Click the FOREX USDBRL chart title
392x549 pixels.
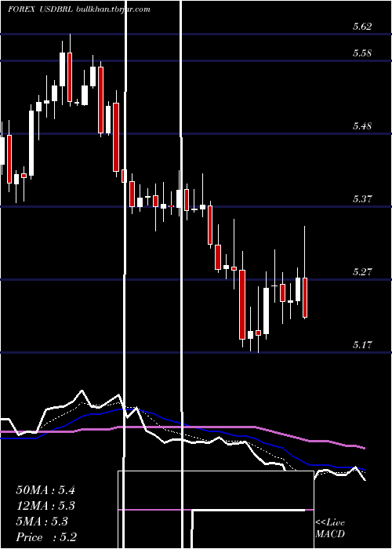pos(40,9)
